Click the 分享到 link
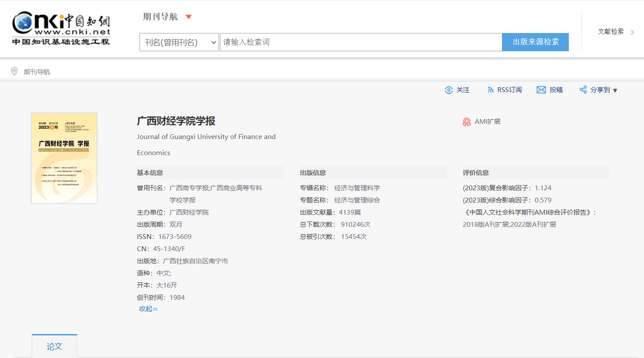The image size is (644, 358). 600,90
